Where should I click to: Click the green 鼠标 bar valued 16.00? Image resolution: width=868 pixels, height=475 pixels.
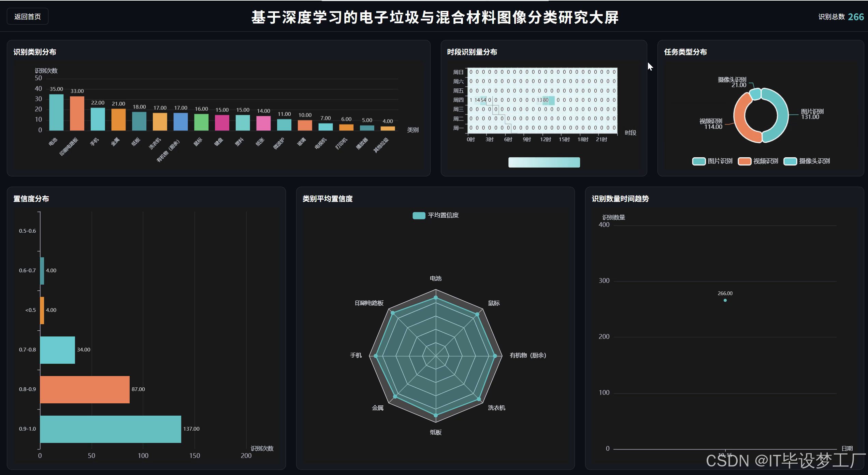[201, 122]
